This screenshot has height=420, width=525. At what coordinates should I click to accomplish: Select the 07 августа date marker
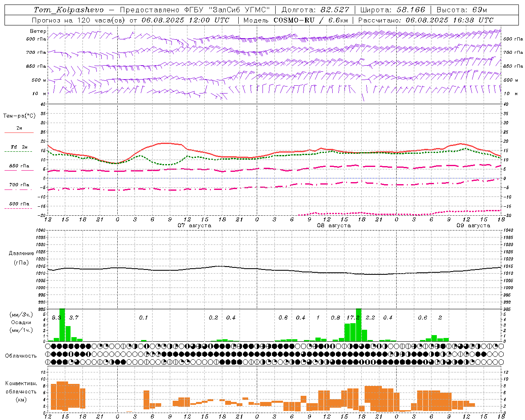(194, 226)
